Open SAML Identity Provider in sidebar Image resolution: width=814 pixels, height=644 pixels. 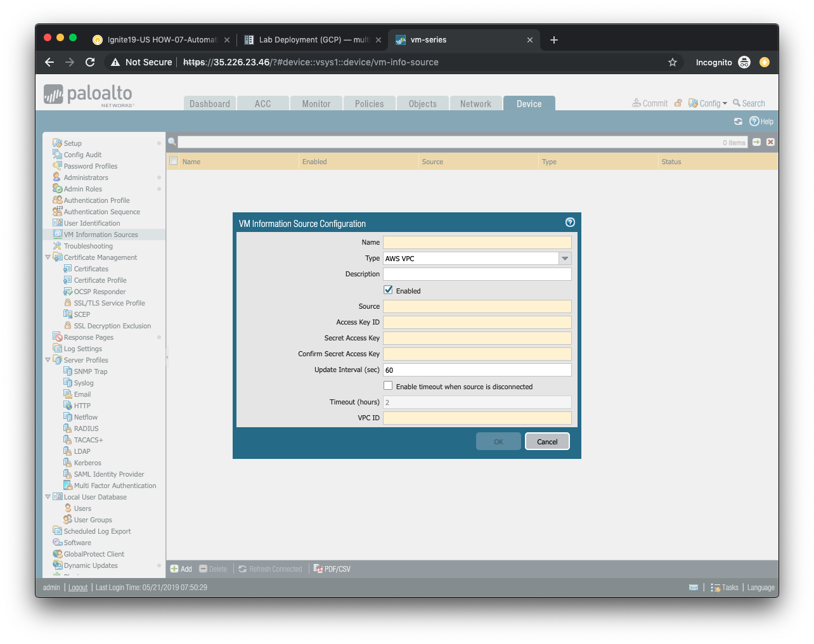[x=109, y=474]
